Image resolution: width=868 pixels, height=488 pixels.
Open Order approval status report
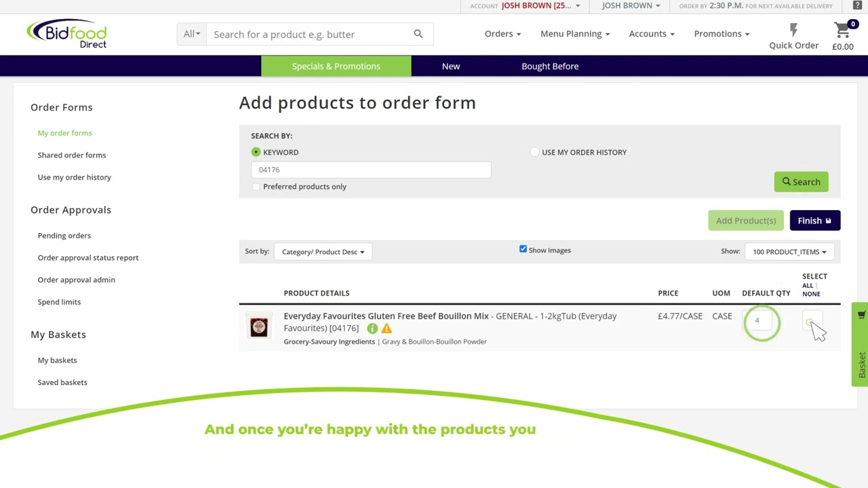88,258
